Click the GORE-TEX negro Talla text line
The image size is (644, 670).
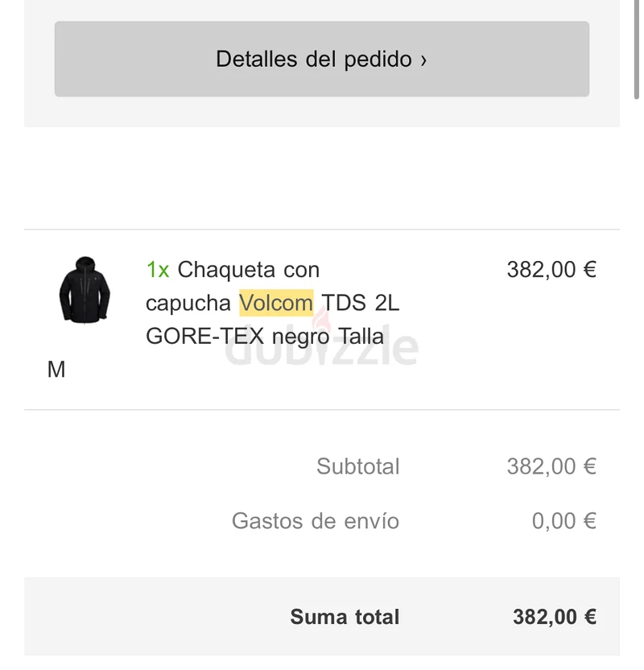coord(265,337)
